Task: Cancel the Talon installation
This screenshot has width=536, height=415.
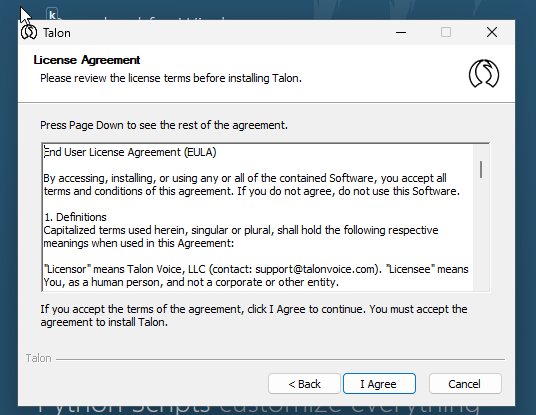Action: [465, 384]
